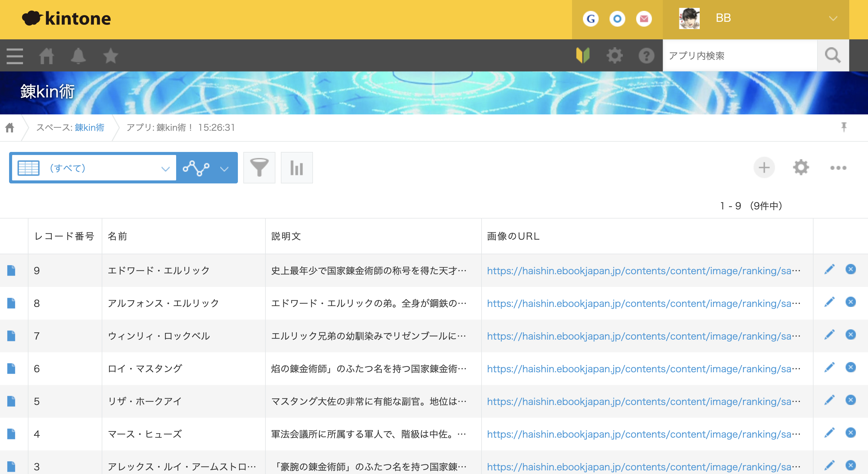Expand the graph type dropdown arrow
The width and height of the screenshot is (868, 474).
tap(224, 168)
